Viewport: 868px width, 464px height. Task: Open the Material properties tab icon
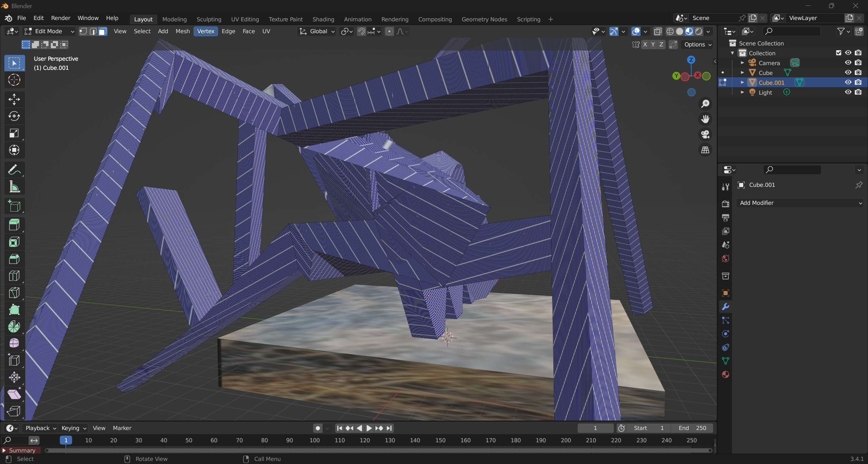726,374
